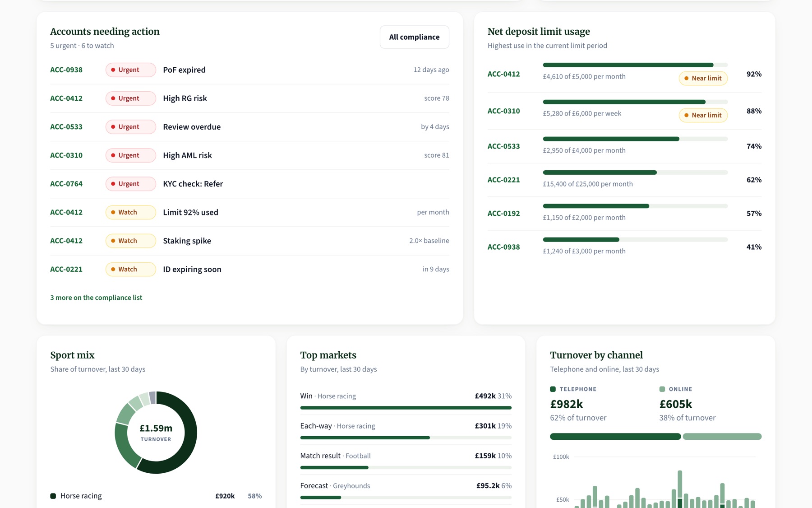Click the ACC-0221 62% usage progress bar

pyautogui.click(x=635, y=172)
